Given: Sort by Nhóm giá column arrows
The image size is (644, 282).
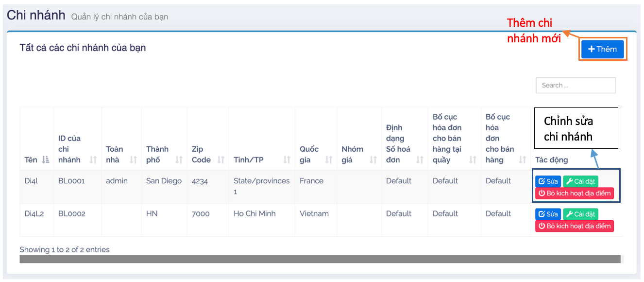Looking at the screenshot, I should pos(373,160).
